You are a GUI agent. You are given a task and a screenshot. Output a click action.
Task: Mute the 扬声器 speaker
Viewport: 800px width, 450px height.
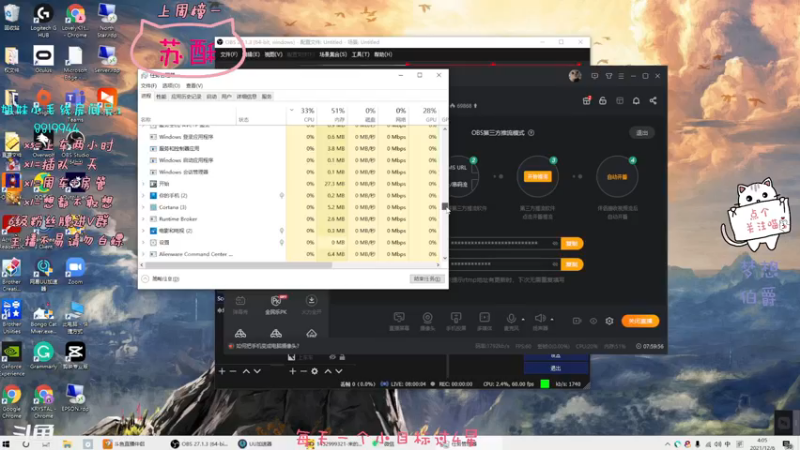(x=540, y=318)
